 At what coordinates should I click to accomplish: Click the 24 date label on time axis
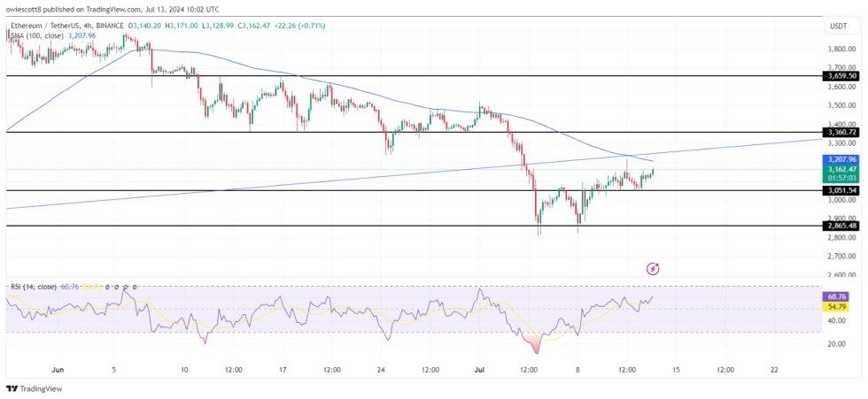point(381,369)
